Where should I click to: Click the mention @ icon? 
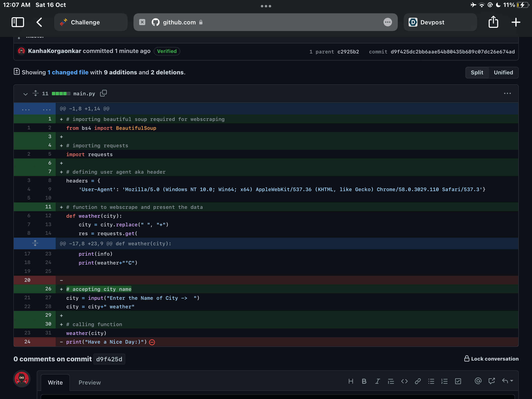pos(478,381)
